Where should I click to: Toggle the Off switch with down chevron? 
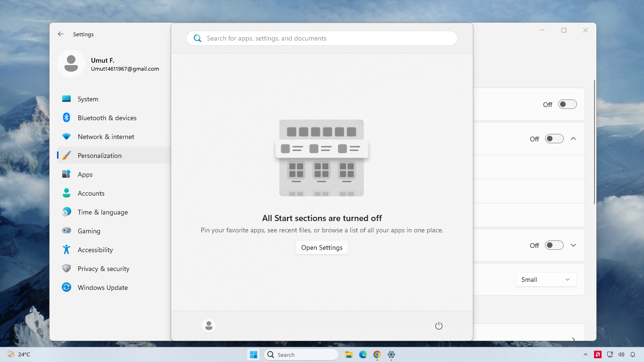[554, 246]
